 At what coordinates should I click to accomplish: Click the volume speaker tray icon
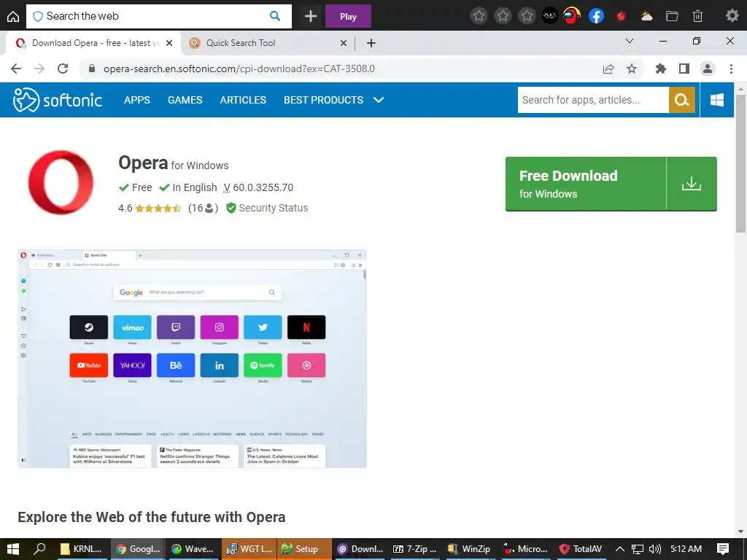click(655, 549)
